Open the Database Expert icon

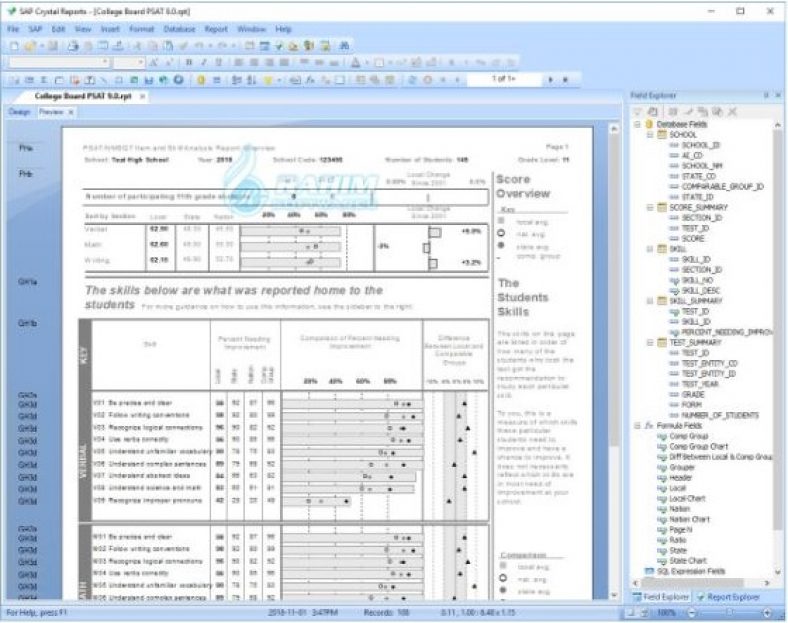click(x=201, y=80)
